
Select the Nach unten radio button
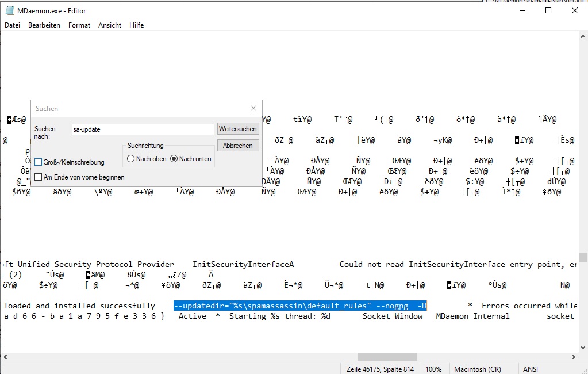coord(174,159)
